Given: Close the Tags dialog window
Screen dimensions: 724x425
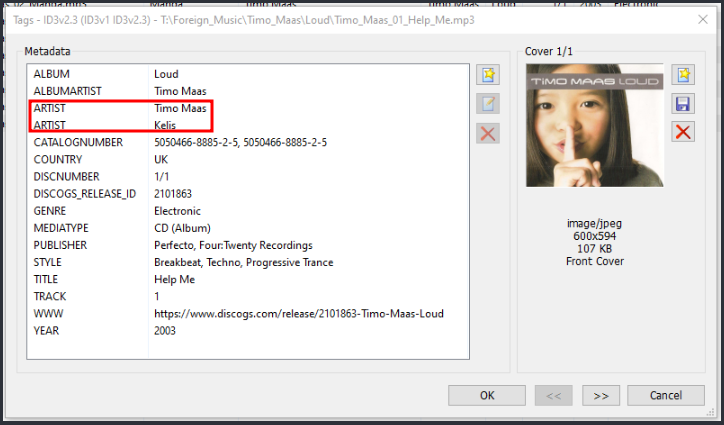Looking at the screenshot, I should [703, 19].
